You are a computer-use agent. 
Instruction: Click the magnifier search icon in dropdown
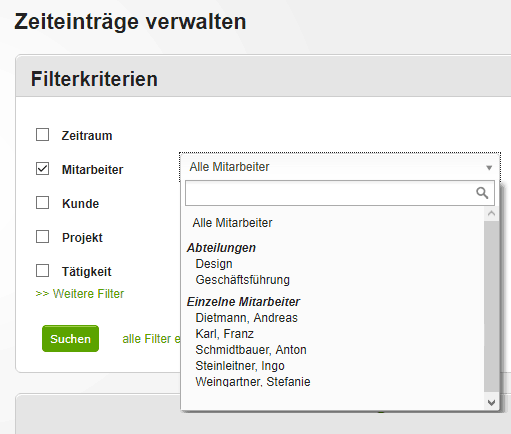tap(482, 193)
